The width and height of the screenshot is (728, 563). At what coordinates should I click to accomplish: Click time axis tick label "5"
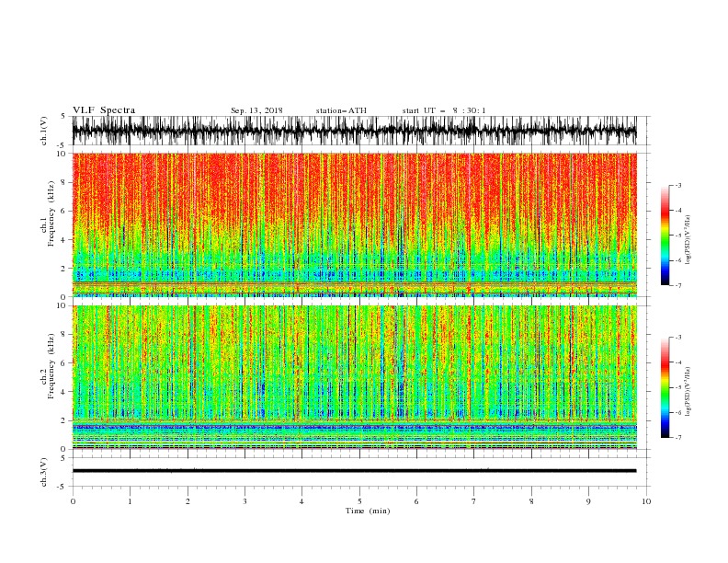359,501
